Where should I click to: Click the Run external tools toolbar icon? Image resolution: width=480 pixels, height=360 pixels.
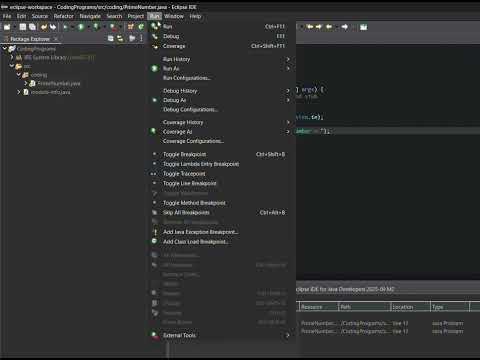pos(113,27)
